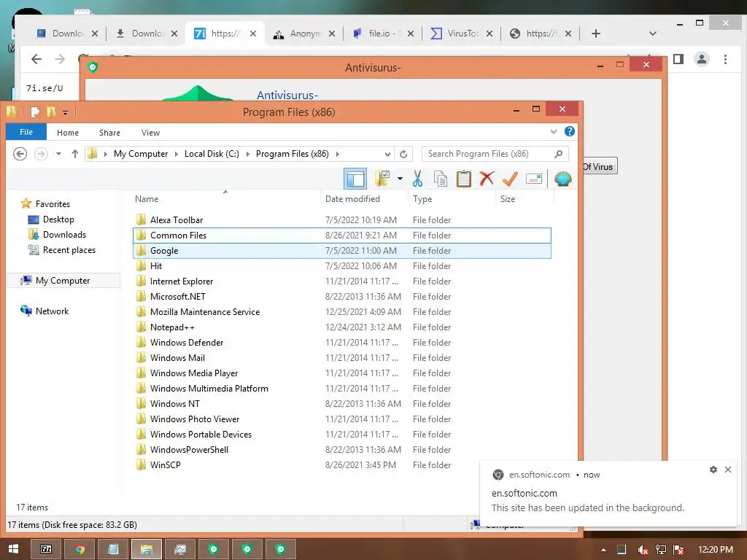Select Desktop in navigation pane
The height and width of the screenshot is (560, 747).
(58, 219)
